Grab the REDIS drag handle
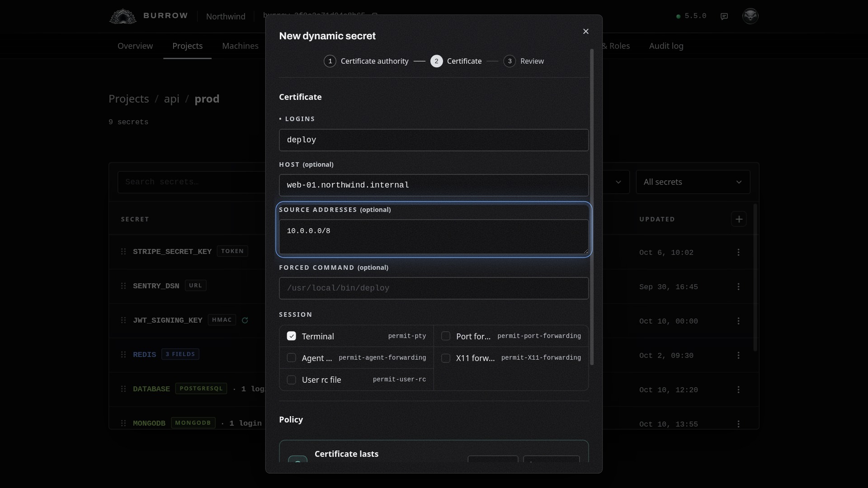The width and height of the screenshot is (868, 488). (123, 354)
